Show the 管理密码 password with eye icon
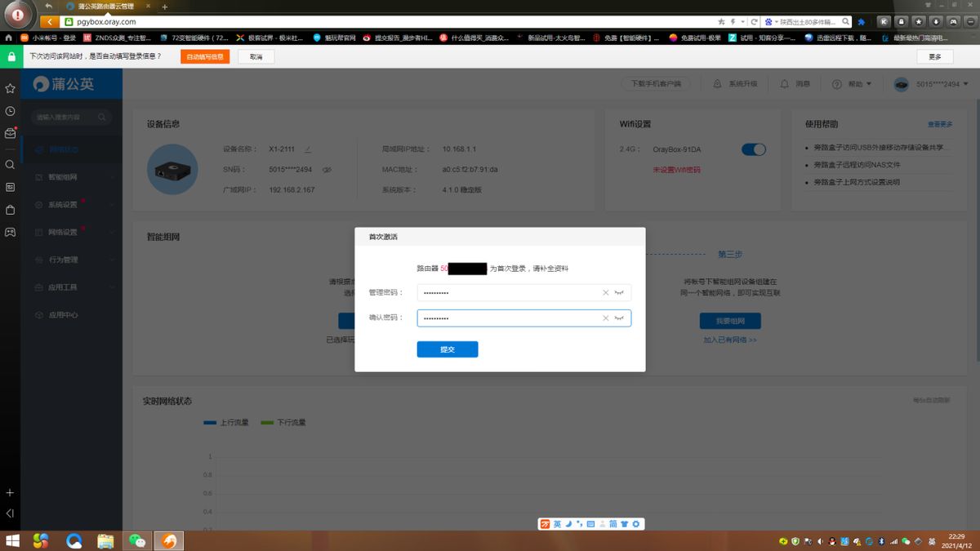This screenshot has height=551, width=980. pos(620,292)
